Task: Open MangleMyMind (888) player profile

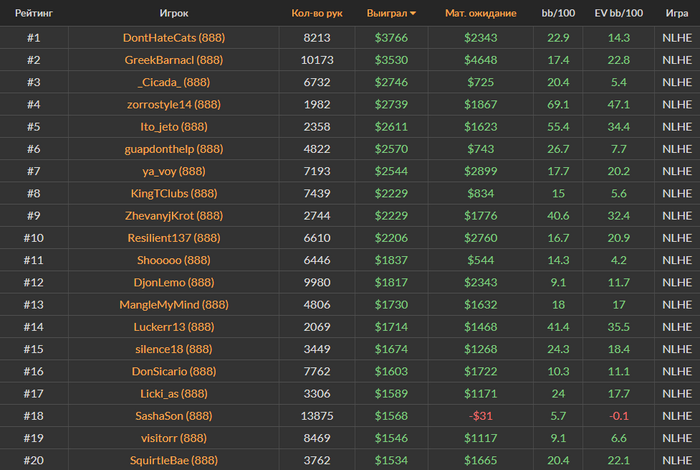Action: click(174, 305)
